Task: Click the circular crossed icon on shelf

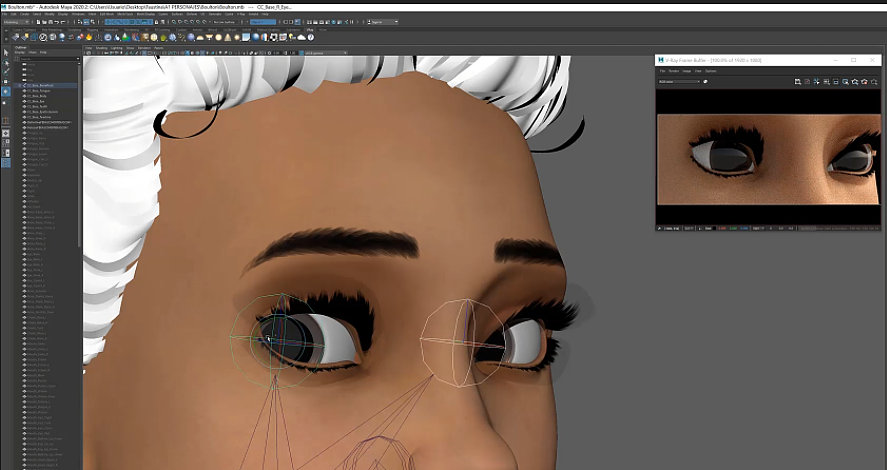Action: click(43, 37)
